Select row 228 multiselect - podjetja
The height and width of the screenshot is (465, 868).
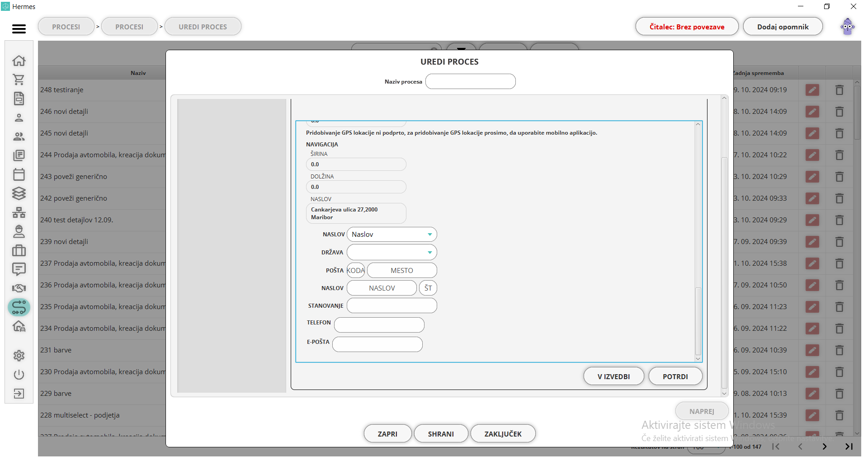coord(102,415)
